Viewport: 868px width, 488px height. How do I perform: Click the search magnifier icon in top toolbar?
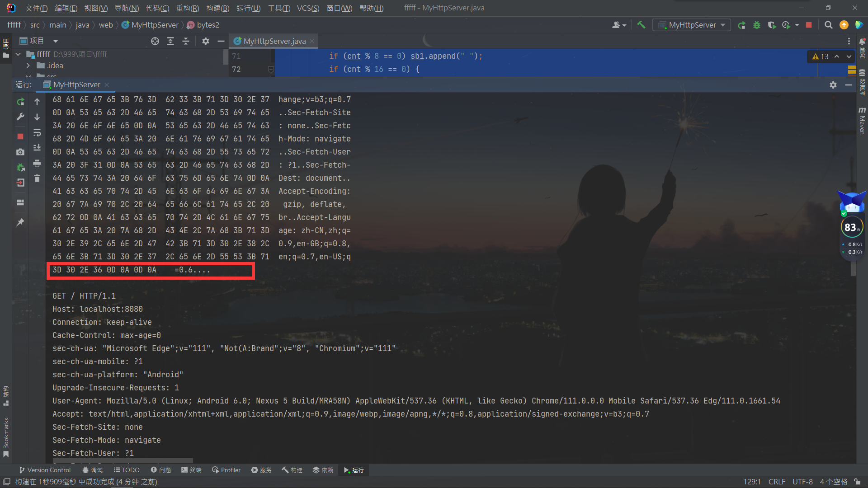[x=828, y=25]
